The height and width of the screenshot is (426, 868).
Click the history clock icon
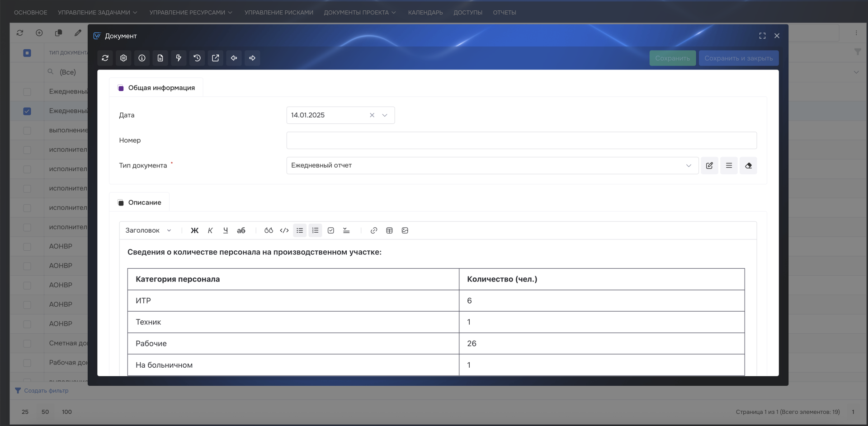click(x=197, y=58)
